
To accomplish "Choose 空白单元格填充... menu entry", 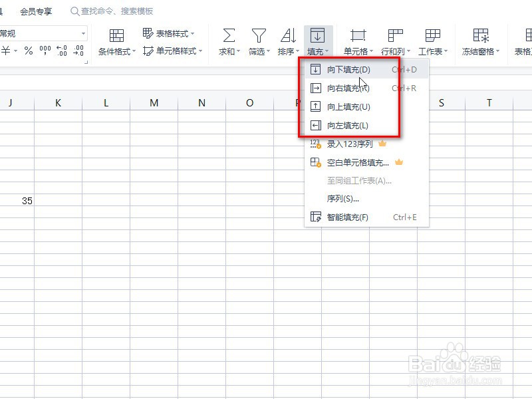I will (367, 162).
